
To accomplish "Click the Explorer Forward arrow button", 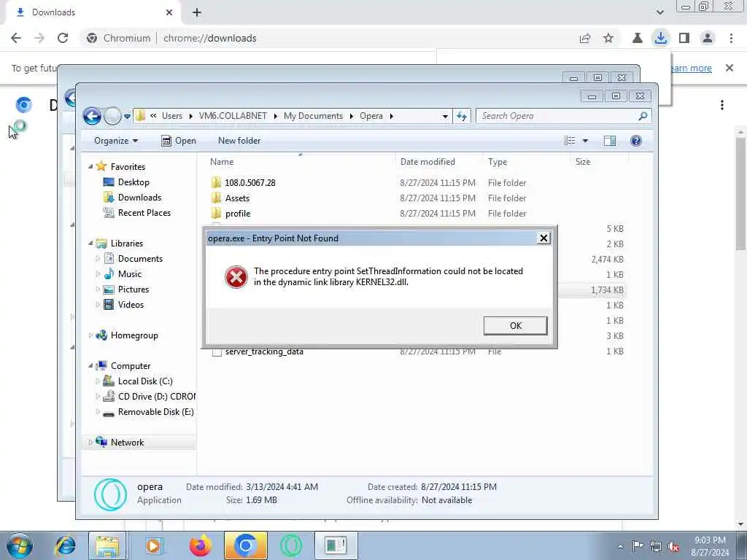I will pos(112,116).
